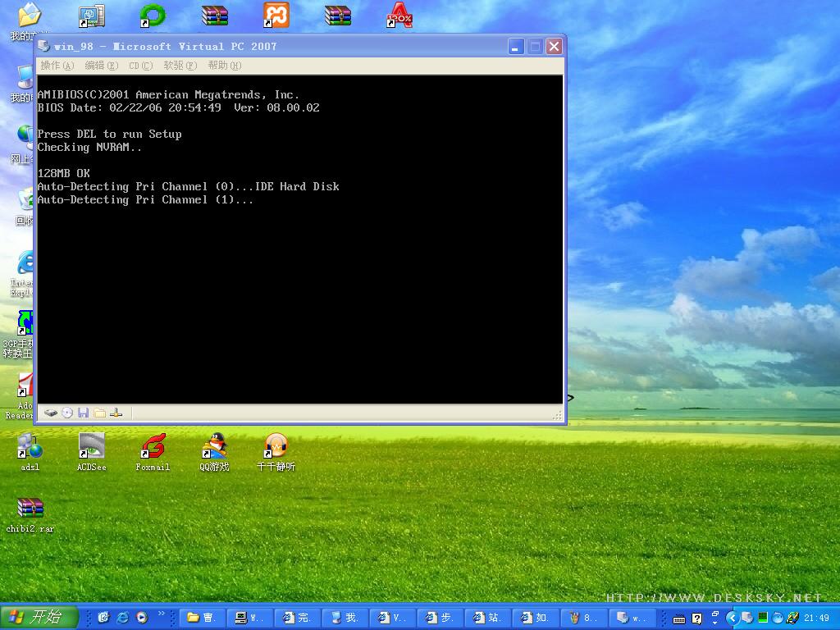840x630 pixels.
Task: Click the network adapter status icon
Action: pyautogui.click(x=116, y=413)
